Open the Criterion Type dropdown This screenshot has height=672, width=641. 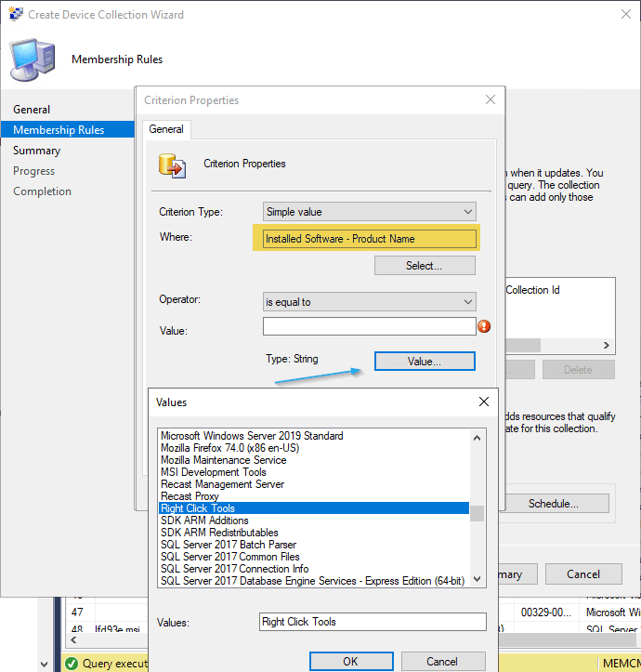[369, 212]
